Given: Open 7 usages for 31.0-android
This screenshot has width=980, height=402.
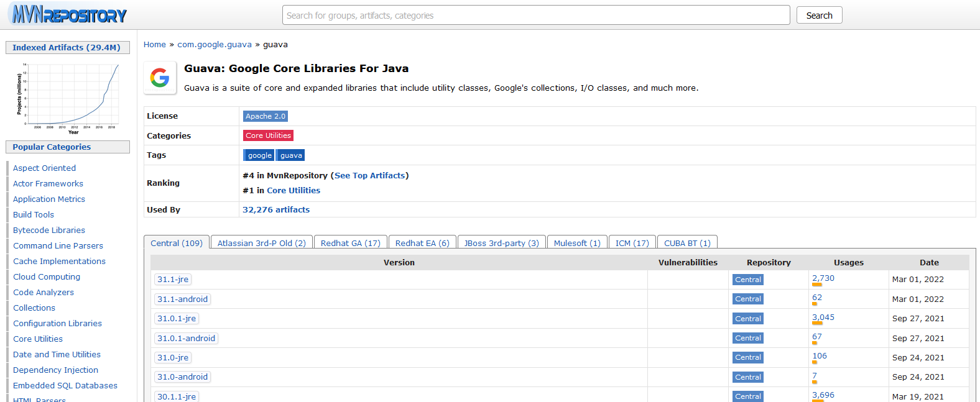Looking at the screenshot, I should tap(815, 376).
